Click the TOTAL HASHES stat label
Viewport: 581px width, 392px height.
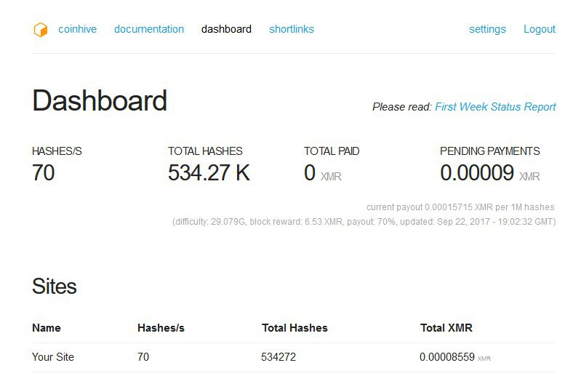[x=205, y=151]
